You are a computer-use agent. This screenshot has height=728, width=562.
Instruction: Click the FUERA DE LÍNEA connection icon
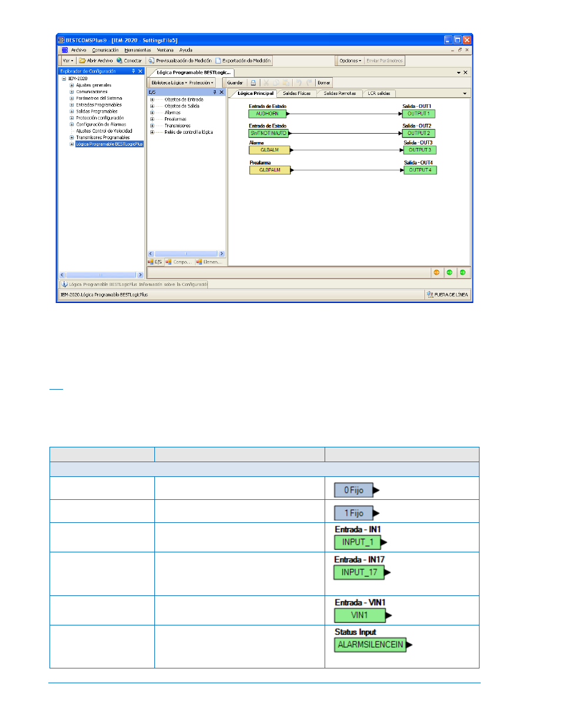430,294
